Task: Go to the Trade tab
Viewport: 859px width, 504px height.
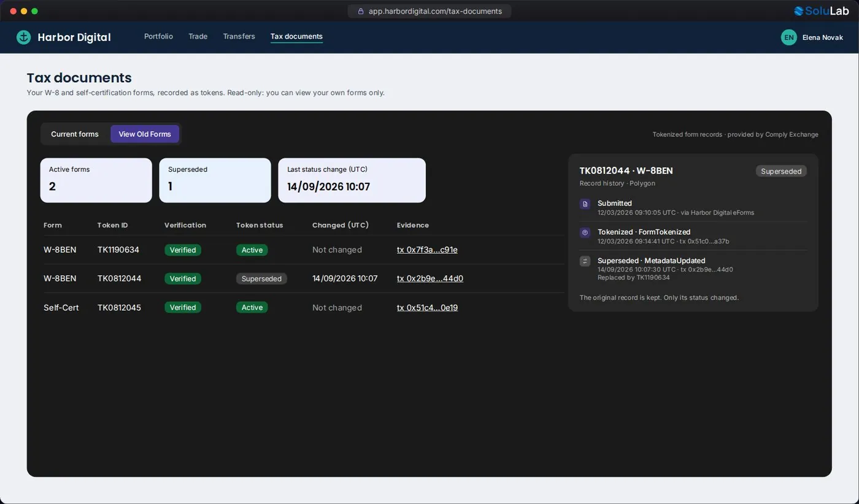Action: [198, 36]
